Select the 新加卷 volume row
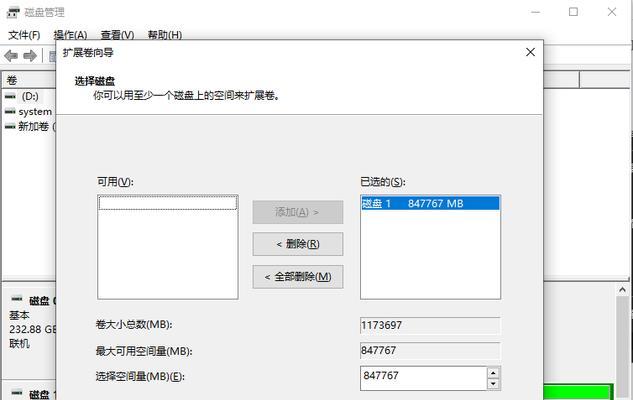 [30, 127]
